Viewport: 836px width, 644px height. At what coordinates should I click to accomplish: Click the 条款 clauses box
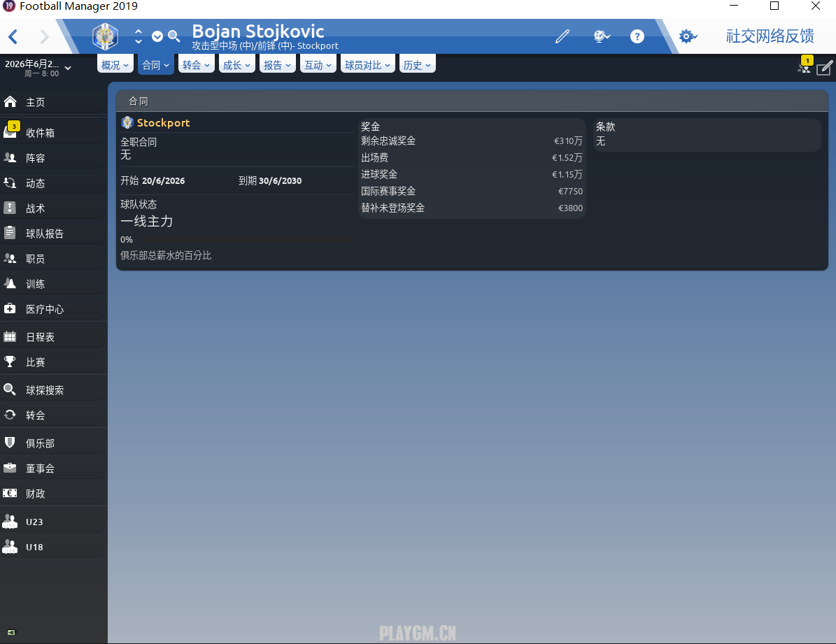tap(707, 135)
